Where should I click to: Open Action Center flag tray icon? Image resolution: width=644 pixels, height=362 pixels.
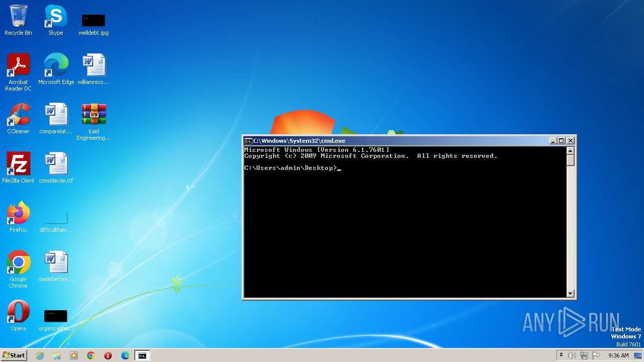click(x=596, y=355)
